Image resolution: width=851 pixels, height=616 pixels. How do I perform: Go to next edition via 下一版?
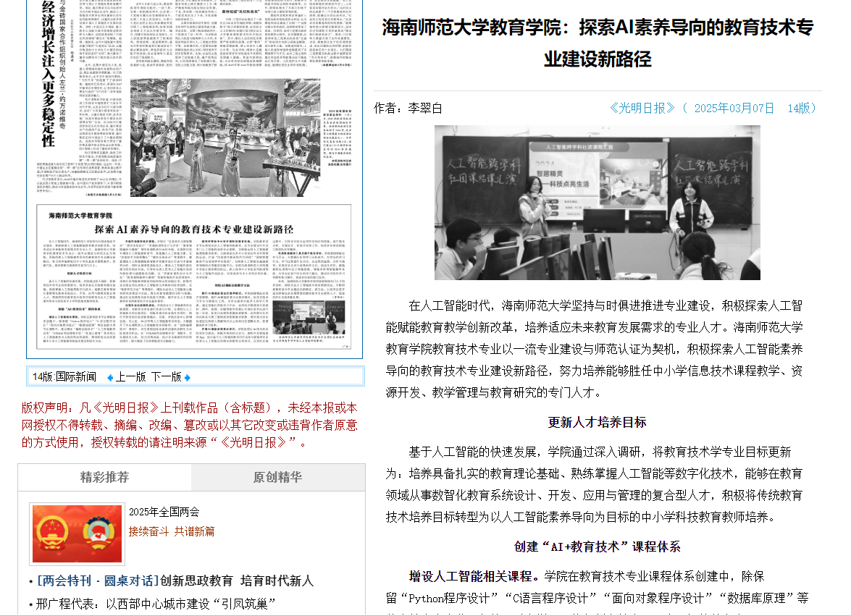click(166, 377)
